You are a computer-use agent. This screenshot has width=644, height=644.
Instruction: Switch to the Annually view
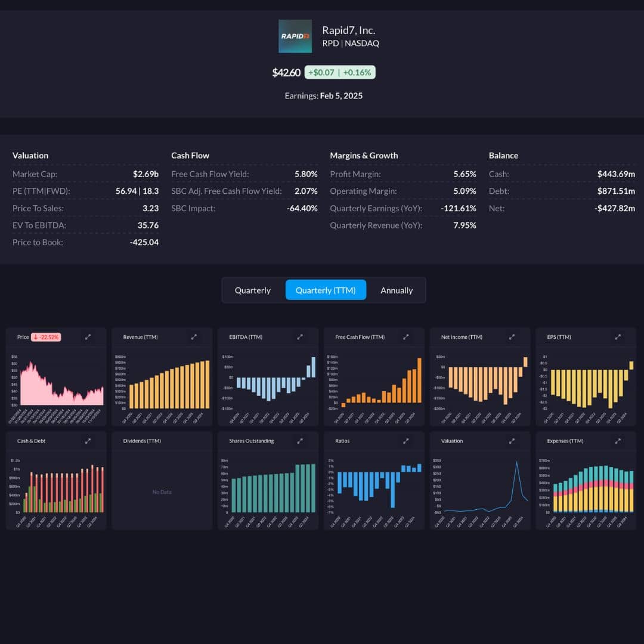tap(397, 290)
